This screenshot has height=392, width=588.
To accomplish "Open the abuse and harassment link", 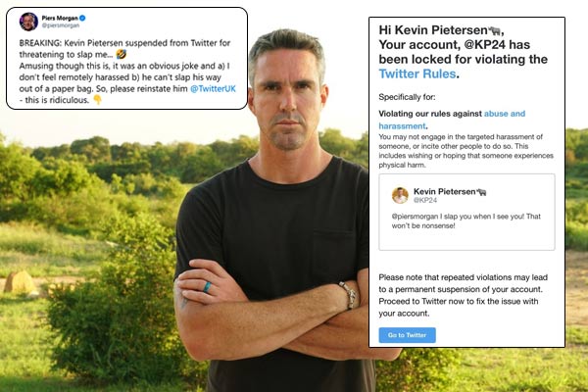I will click(452, 120).
